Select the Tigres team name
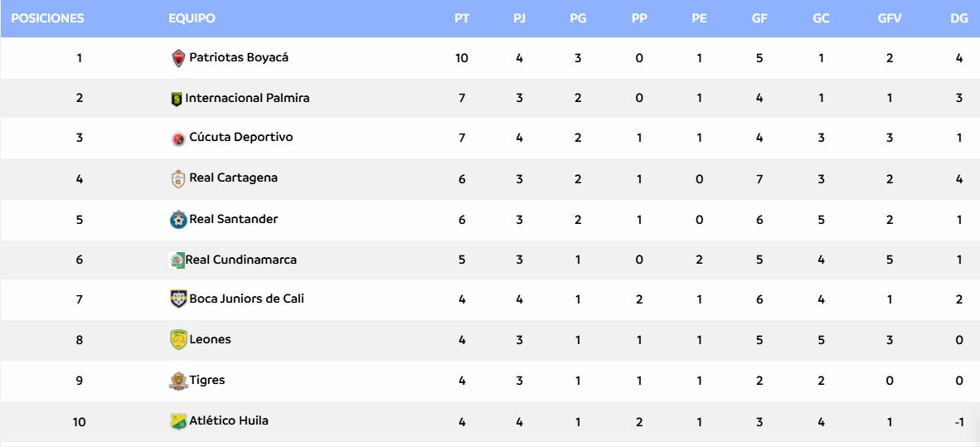The image size is (980, 447). pyautogui.click(x=207, y=380)
